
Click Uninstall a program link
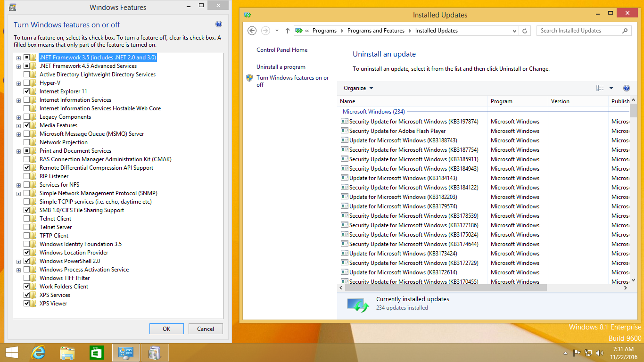coord(281,67)
